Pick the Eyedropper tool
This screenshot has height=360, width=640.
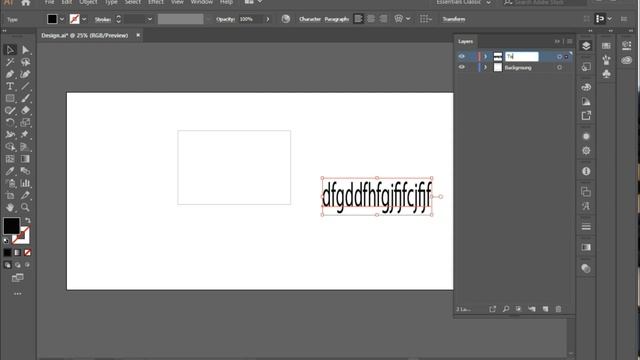[10, 171]
